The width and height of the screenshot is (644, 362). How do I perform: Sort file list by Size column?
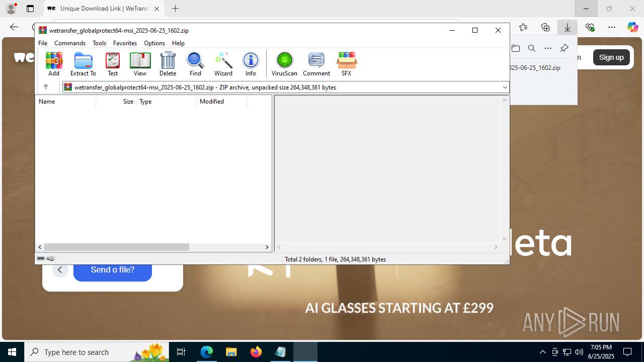[116, 102]
